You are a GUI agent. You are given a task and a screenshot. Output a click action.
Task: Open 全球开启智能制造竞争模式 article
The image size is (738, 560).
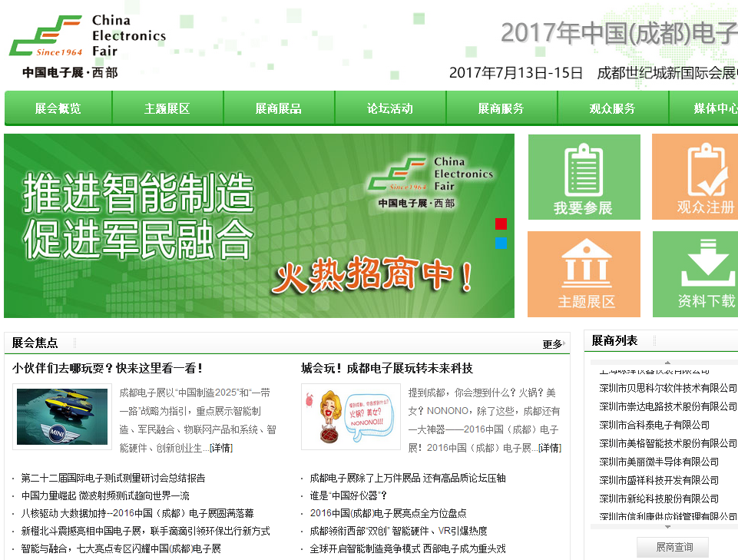coord(408,548)
